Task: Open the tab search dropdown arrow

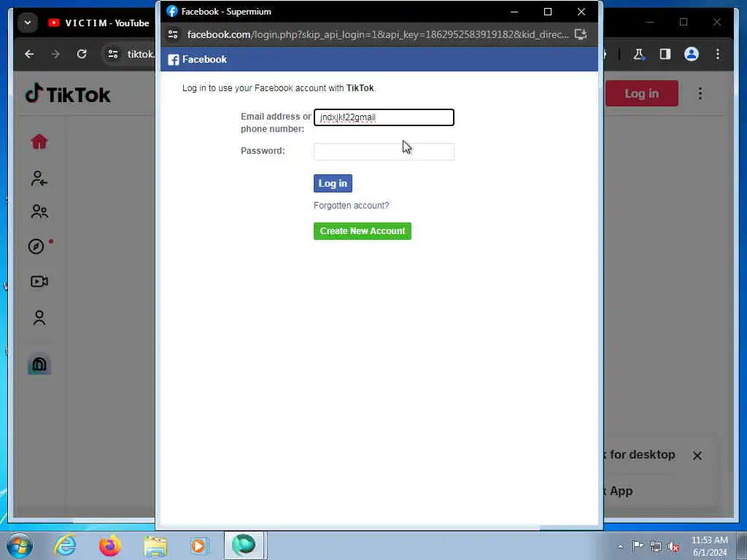Action: pos(28,23)
